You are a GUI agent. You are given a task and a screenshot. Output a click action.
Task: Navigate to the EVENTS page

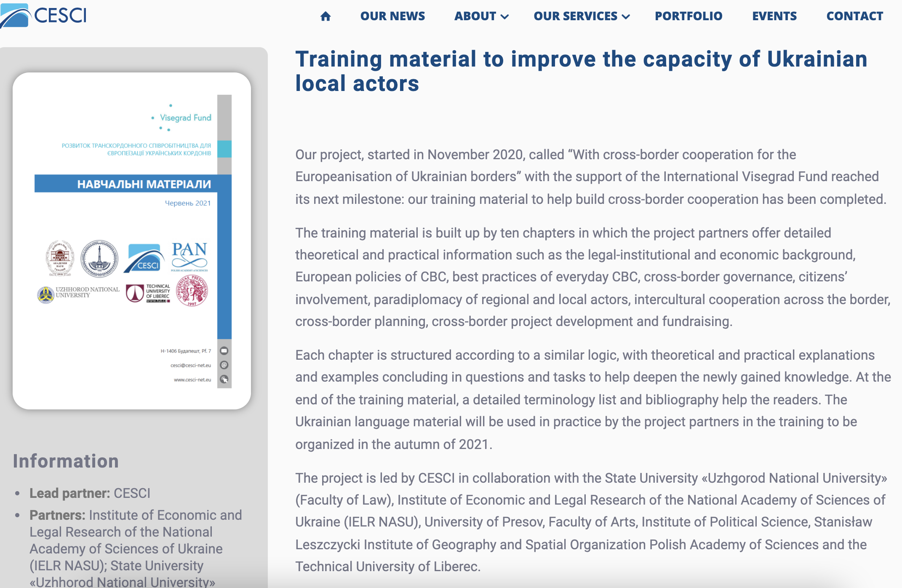[x=774, y=16]
